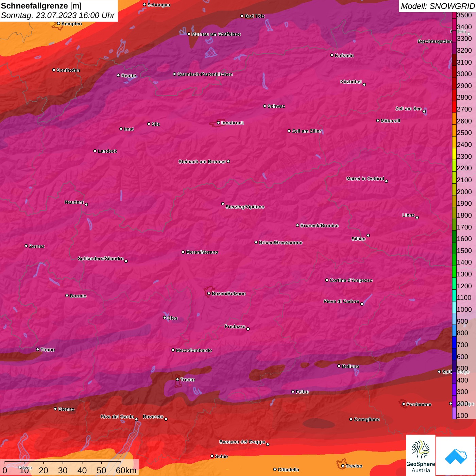Click the 60km scale bar label
The width and height of the screenshot is (476, 476).
click(x=126, y=470)
